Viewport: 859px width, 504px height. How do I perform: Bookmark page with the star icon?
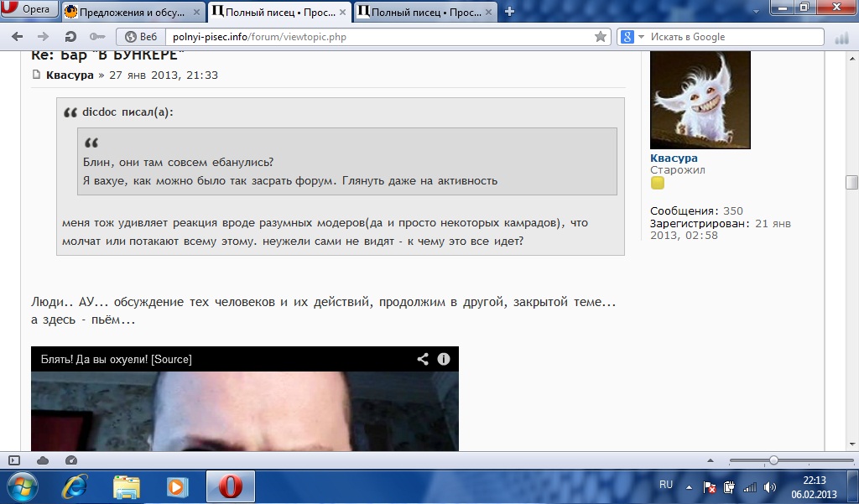pyautogui.click(x=601, y=37)
